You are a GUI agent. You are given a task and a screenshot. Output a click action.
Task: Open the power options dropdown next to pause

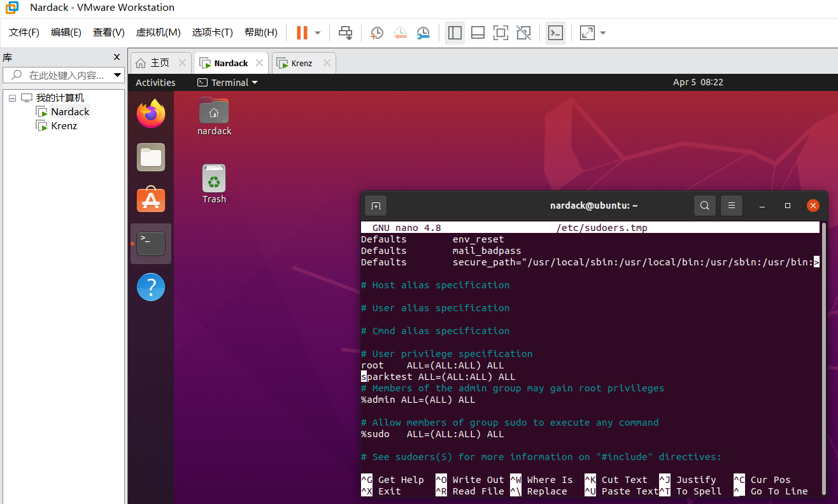pyautogui.click(x=318, y=32)
